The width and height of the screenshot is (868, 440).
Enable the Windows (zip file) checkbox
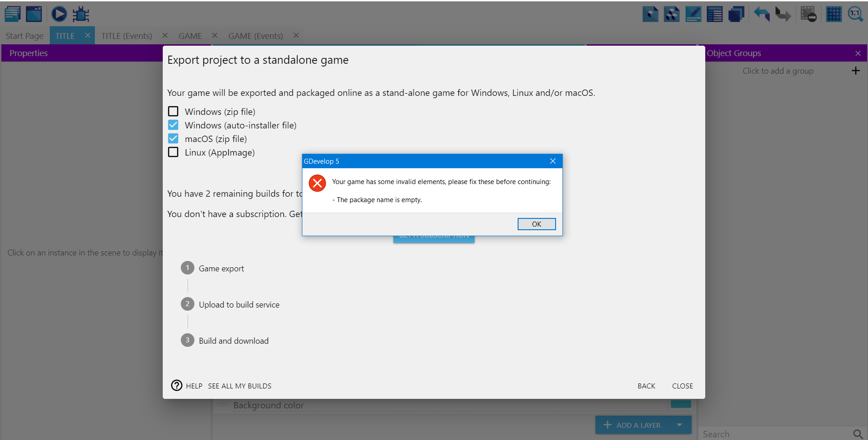(173, 111)
